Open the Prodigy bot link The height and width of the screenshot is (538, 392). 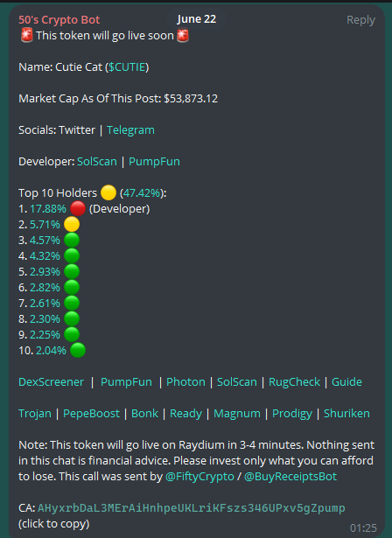[292, 414]
